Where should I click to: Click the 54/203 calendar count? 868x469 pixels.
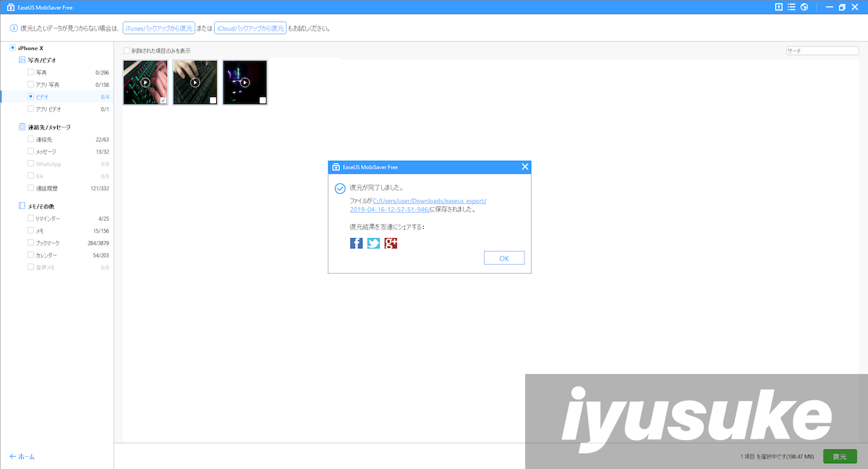101,255
